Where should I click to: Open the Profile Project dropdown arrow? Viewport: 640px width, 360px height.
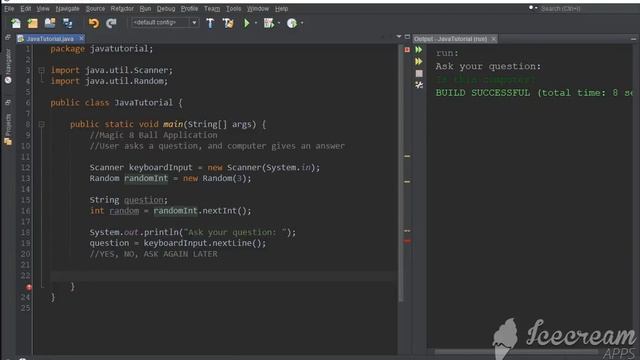pos(302,23)
